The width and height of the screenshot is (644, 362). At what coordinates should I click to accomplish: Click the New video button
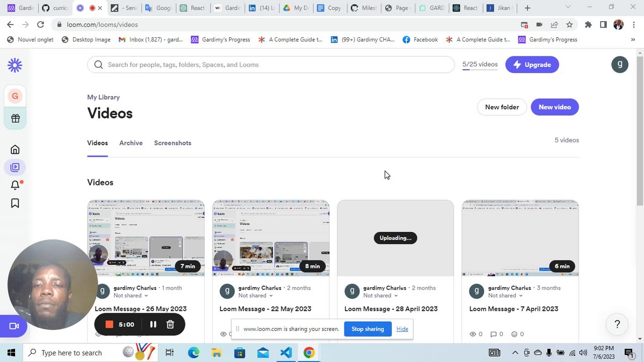coord(555,107)
